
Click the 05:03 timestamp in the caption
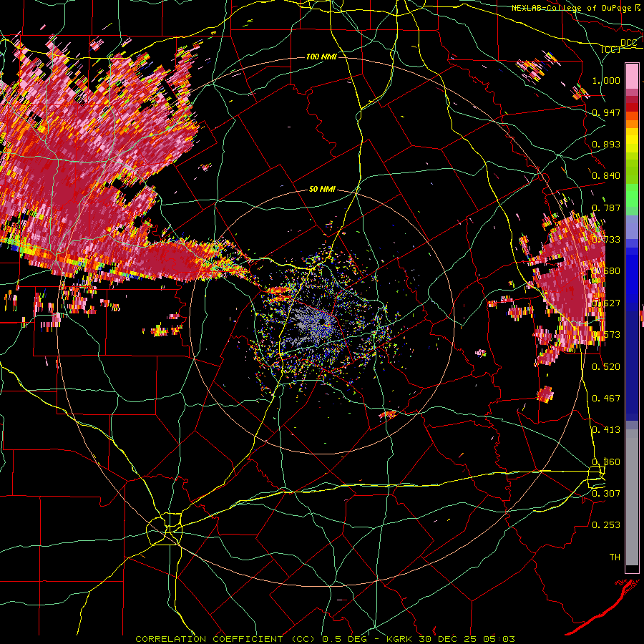coord(498,639)
